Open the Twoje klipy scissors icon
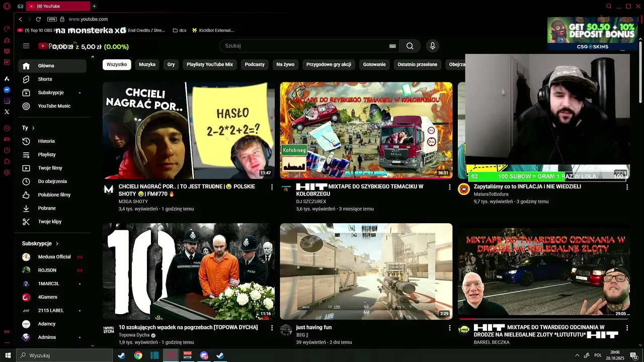This screenshot has width=644, height=362. 26,222
